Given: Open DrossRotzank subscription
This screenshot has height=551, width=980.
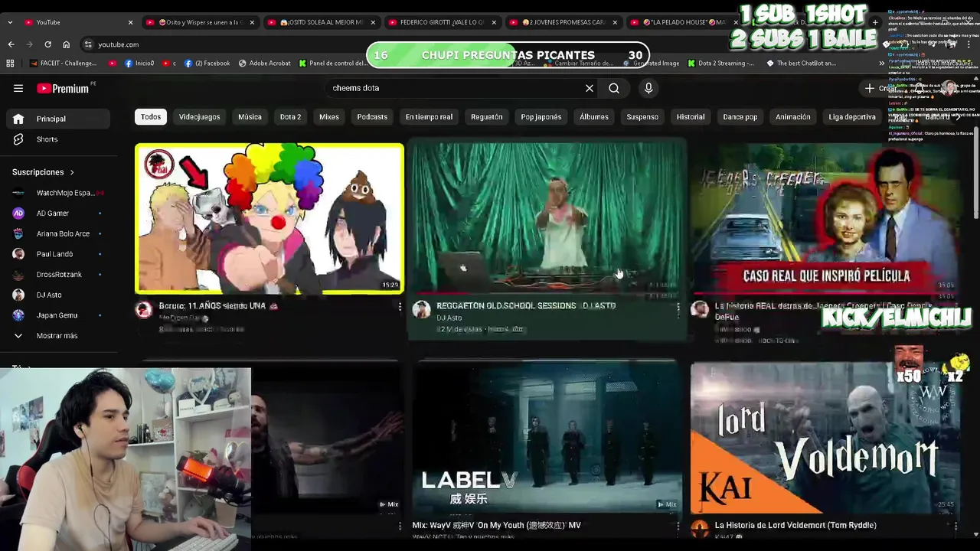Looking at the screenshot, I should pyautogui.click(x=59, y=274).
